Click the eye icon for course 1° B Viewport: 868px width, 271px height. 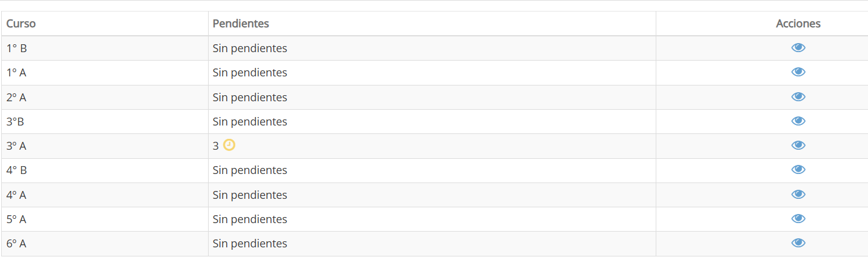[798, 48]
